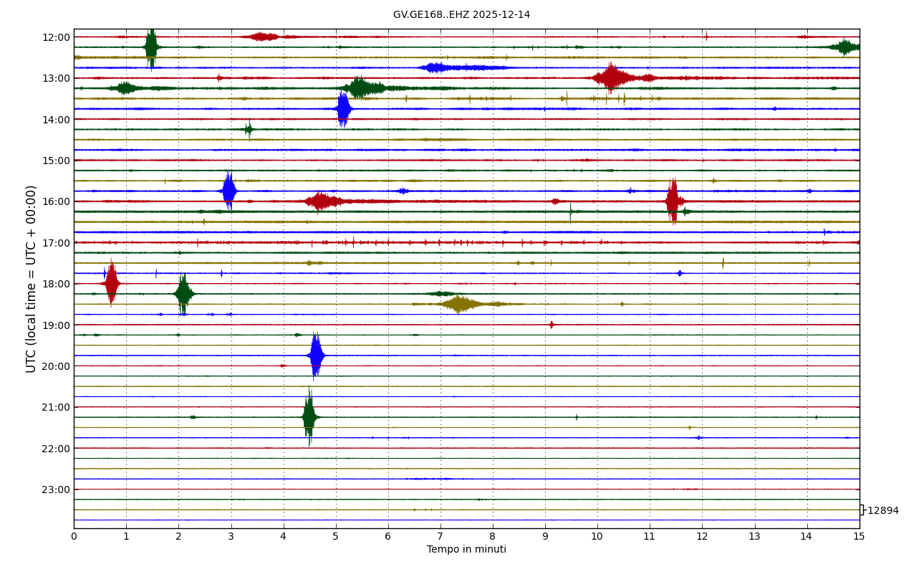Click the UTC local time y-axis label

pyautogui.click(x=32, y=279)
